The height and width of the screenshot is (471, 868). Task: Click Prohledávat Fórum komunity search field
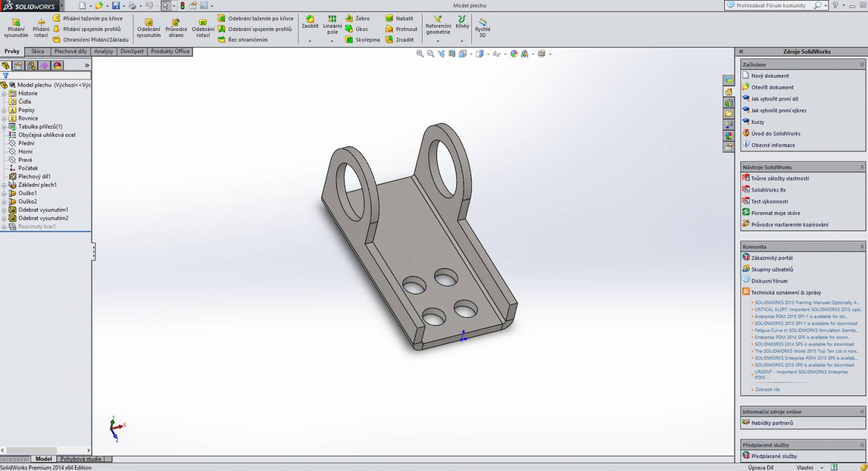pos(770,5)
